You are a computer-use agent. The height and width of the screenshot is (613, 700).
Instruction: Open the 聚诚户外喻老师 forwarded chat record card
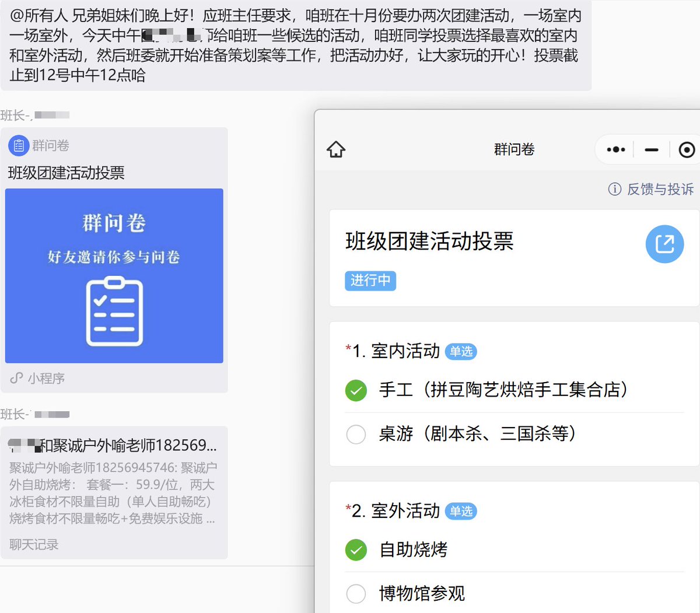click(114, 493)
